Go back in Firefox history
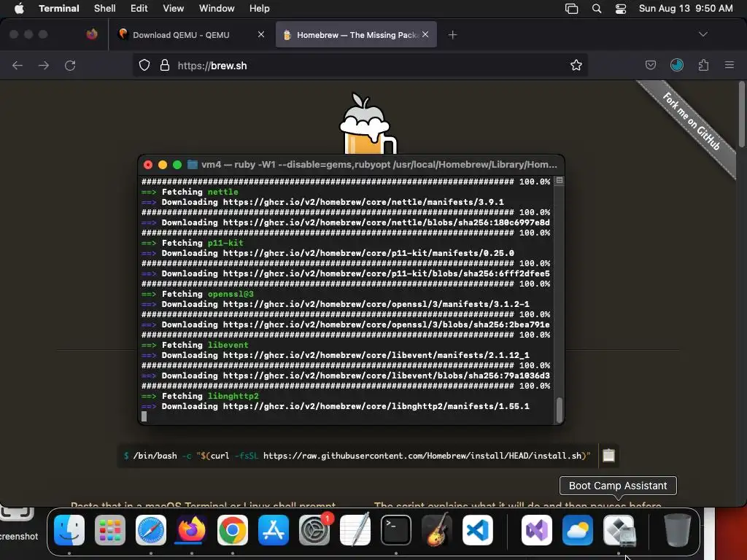This screenshot has height=560, width=747. pyautogui.click(x=18, y=65)
